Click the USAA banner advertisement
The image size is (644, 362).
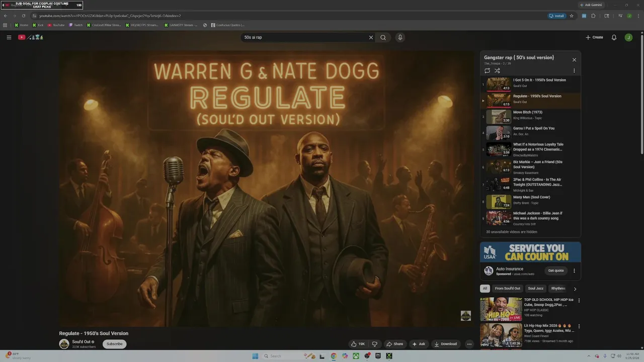tap(530, 252)
